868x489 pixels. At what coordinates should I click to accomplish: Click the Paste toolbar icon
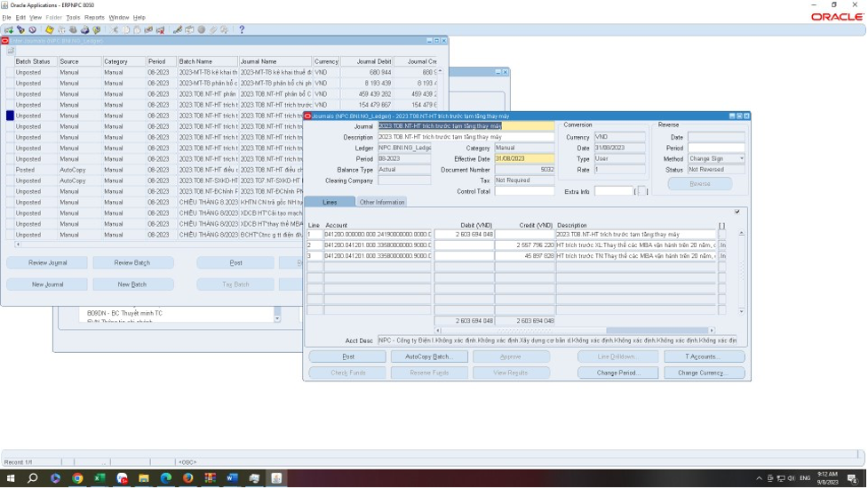pyautogui.click(x=138, y=30)
